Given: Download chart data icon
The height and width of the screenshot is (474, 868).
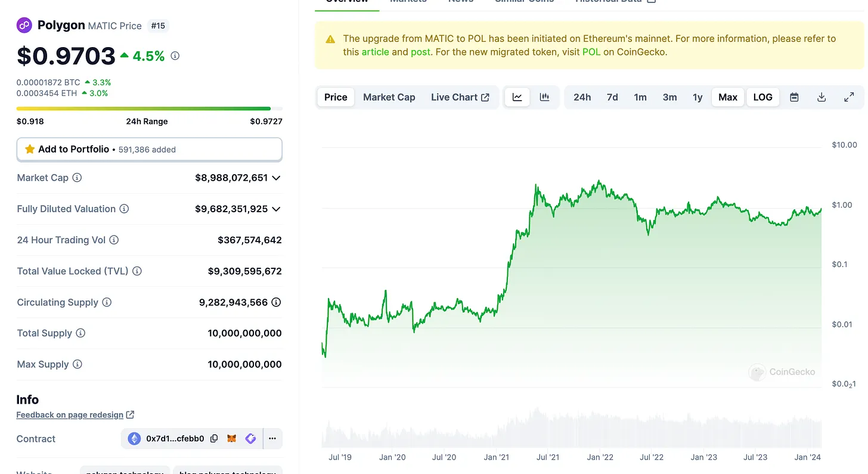Looking at the screenshot, I should (821, 97).
